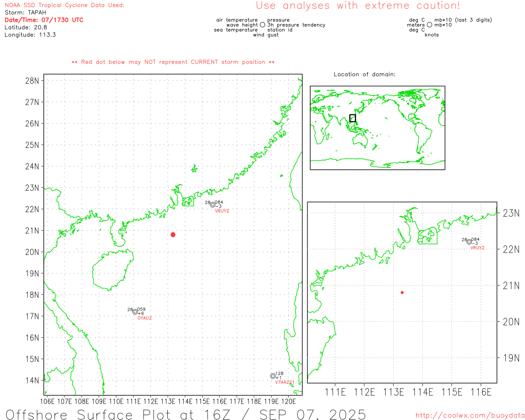Click the black domain box on world map
Image resolution: width=525 pixels, height=420 pixels.
point(352,118)
